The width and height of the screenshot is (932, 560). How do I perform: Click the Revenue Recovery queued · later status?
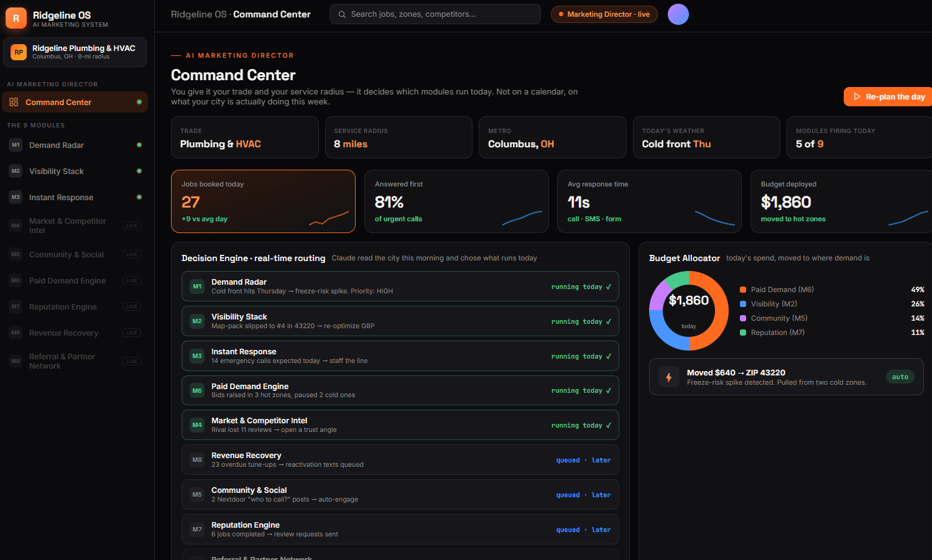click(x=583, y=460)
